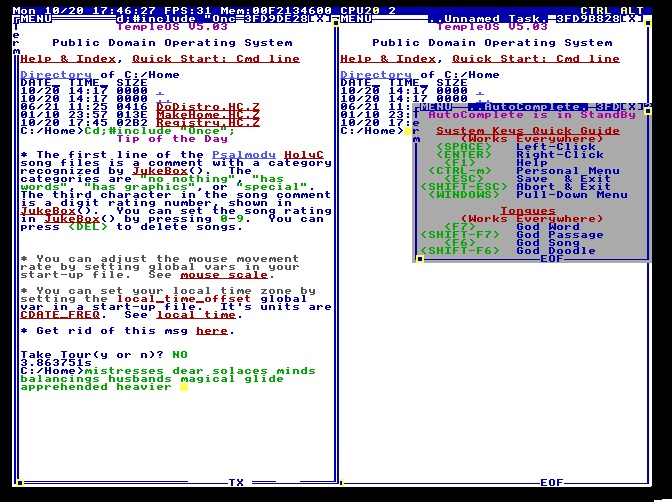Screen dimensions: 672x502
Task: Click the date/time display in top bar
Action: click(86, 11)
